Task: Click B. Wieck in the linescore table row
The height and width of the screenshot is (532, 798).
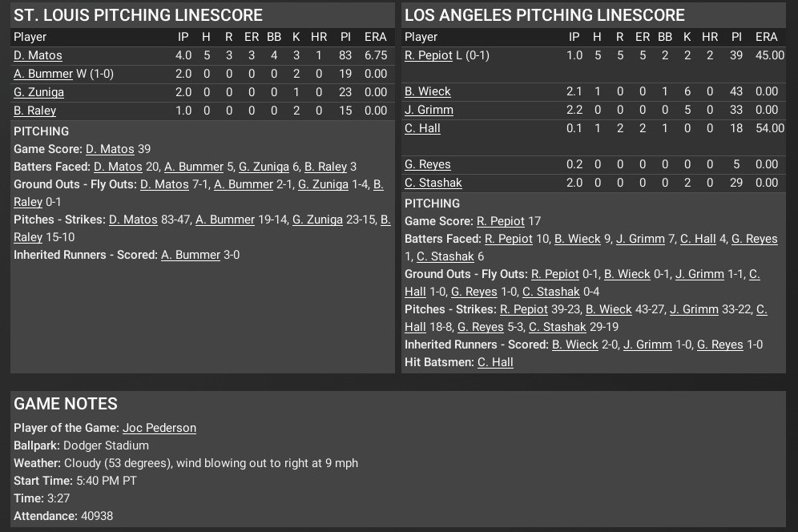Action: [428, 91]
